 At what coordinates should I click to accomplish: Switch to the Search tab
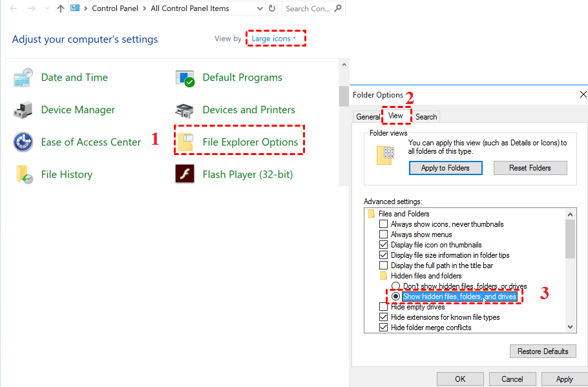click(x=426, y=117)
